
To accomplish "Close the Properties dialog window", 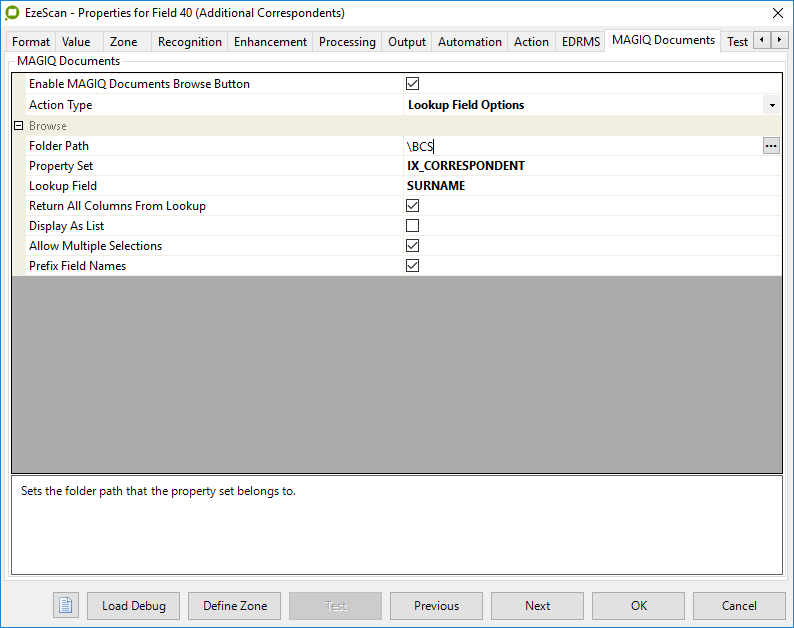I will [x=778, y=13].
